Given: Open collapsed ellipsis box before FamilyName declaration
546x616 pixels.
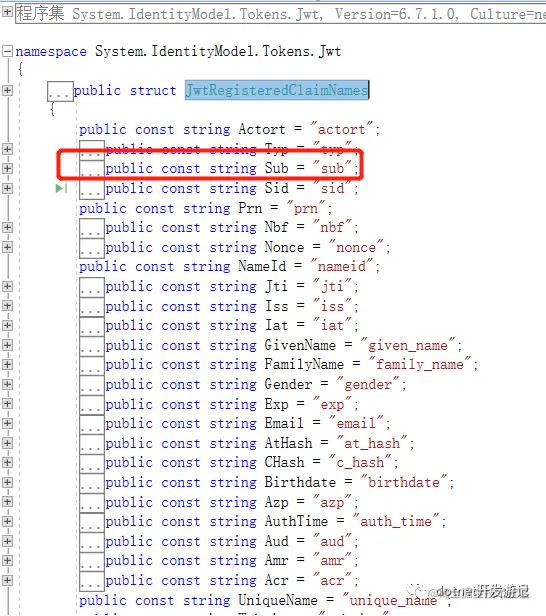Looking at the screenshot, I should (92, 365).
